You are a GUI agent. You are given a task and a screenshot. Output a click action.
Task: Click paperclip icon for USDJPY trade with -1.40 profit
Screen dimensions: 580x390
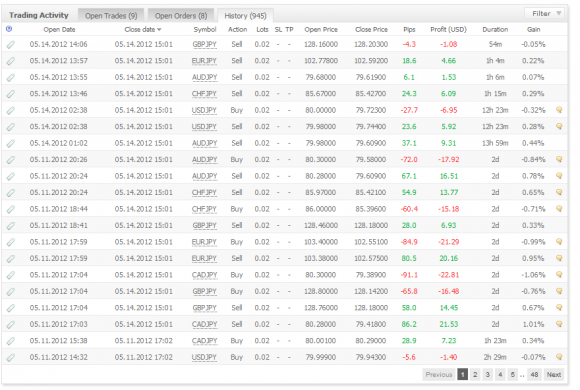click(x=11, y=357)
